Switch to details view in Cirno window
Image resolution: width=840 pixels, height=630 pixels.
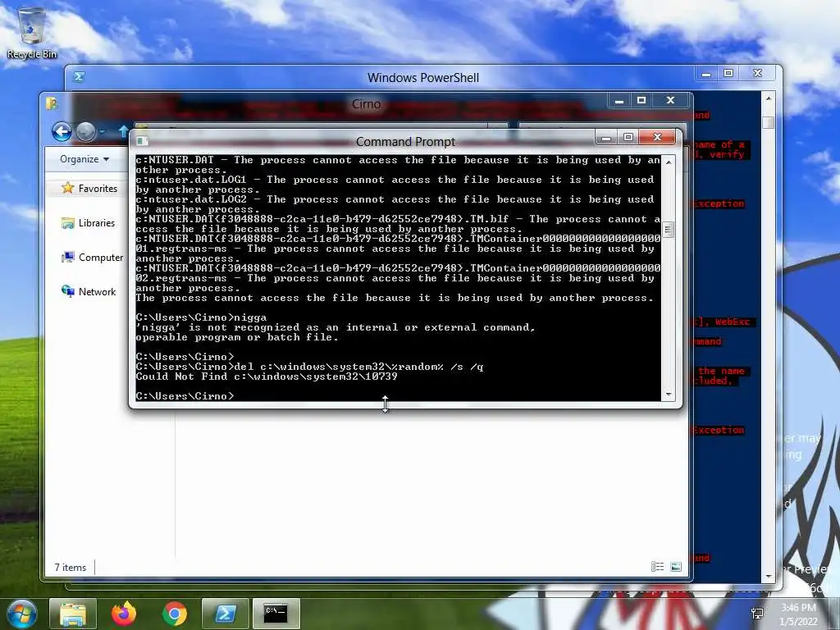[657, 567]
